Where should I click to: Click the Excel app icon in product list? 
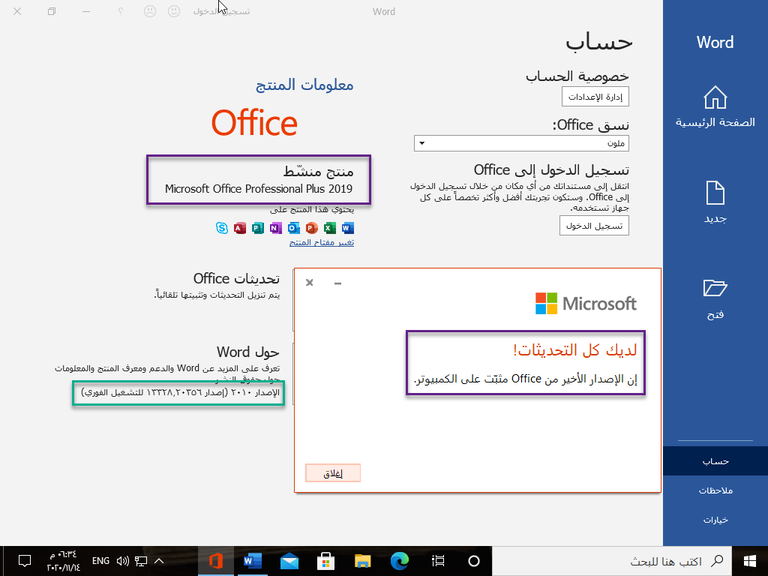pyautogui.click(x=330, y=228)
